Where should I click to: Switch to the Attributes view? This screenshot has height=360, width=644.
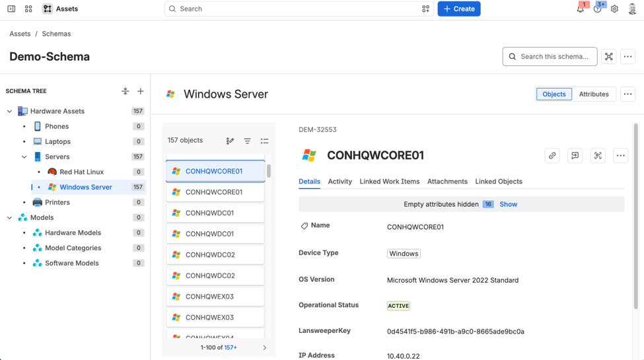[x=594, y=94]
